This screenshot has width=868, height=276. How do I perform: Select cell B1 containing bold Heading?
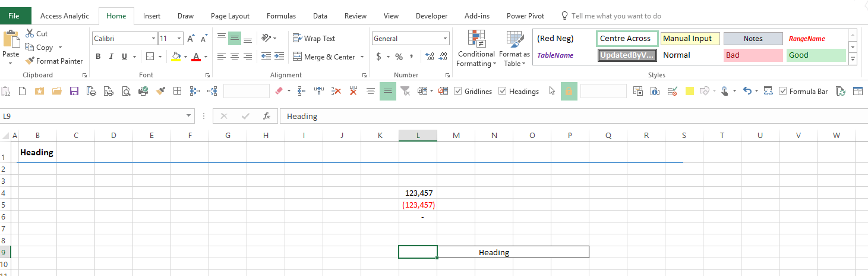click(37, 152)
